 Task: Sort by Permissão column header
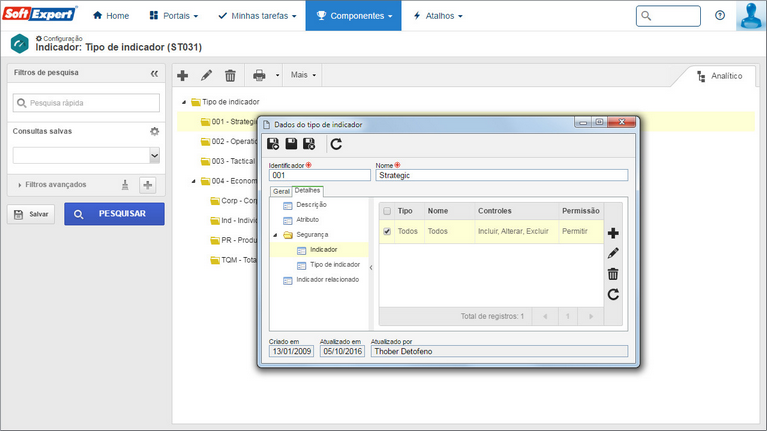pos(581,211)
